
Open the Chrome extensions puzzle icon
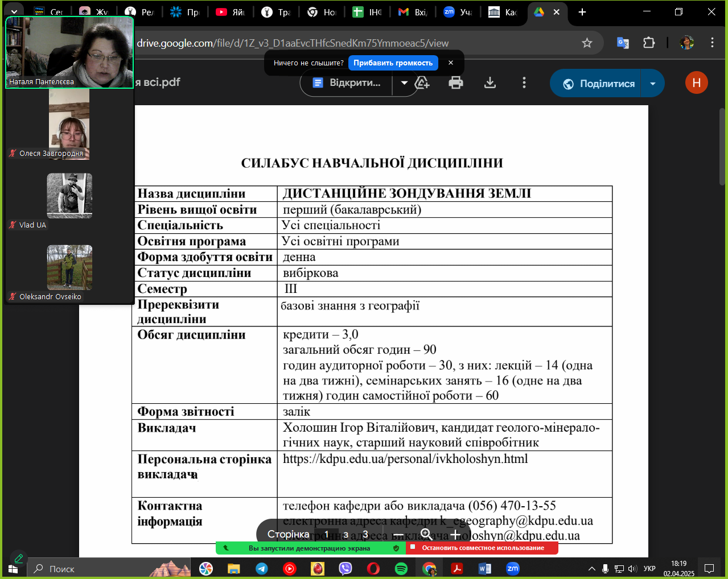[649, 43]
